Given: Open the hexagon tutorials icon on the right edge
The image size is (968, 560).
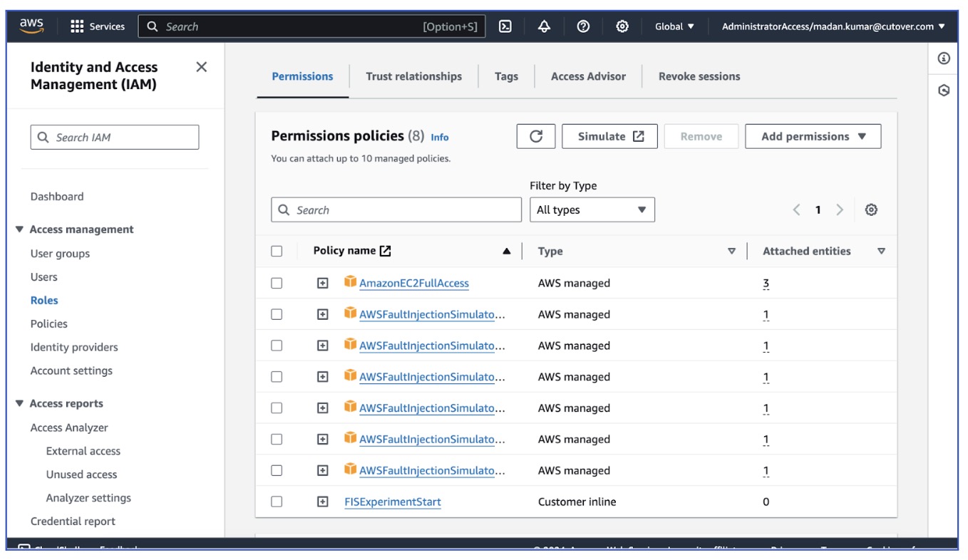Looking at the screenshot, I should 944,90.
